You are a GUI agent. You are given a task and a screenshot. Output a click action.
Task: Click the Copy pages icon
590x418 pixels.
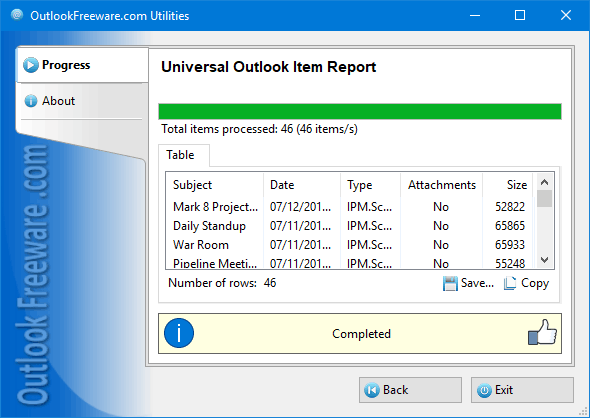pyautogui.click(x=510, y=283)
